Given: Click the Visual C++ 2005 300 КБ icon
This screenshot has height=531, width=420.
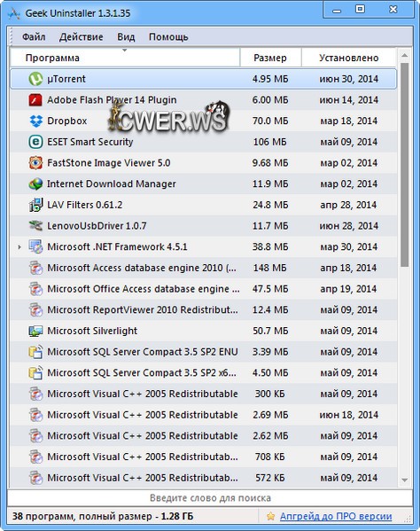Looking at the screenshot, I should point(35,394).
